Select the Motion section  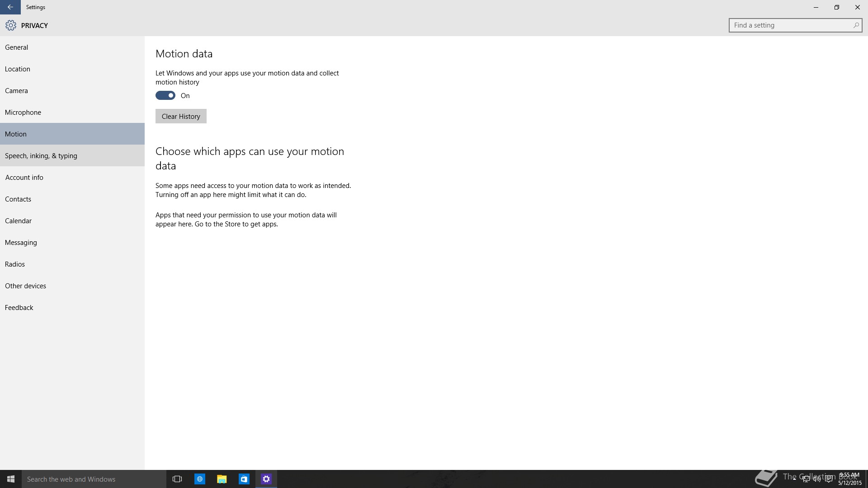click(x=72, y=134)
